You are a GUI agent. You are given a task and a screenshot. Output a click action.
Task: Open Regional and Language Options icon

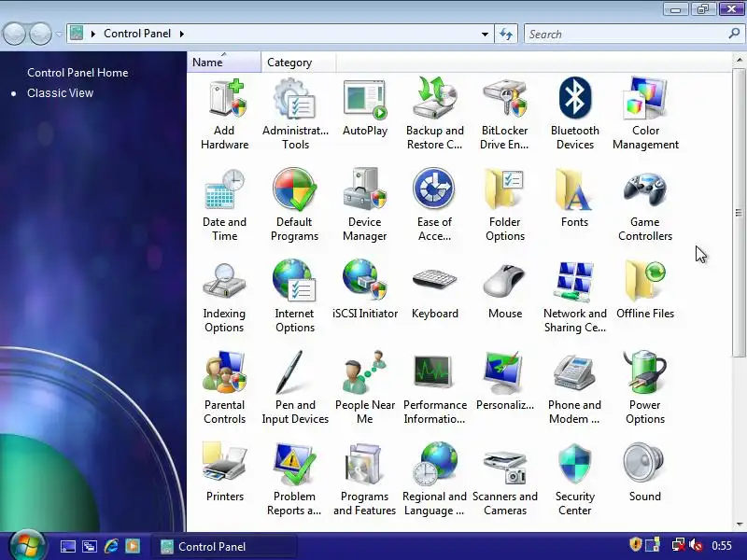coord(434,480)
